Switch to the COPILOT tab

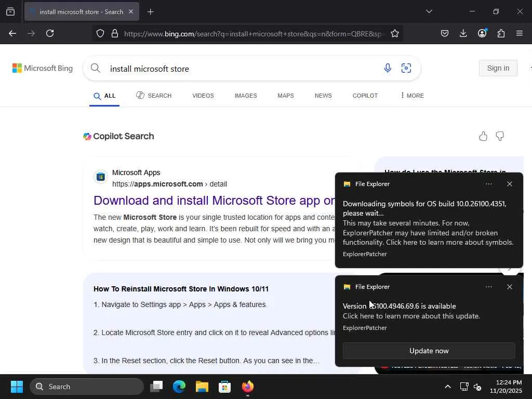[365, 96]
